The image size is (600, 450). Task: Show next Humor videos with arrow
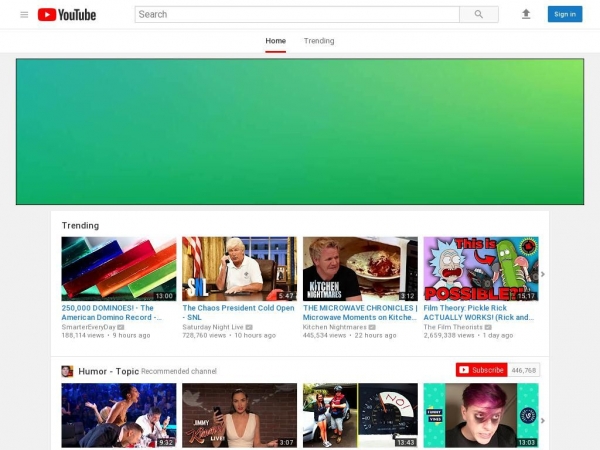(543, 421)
